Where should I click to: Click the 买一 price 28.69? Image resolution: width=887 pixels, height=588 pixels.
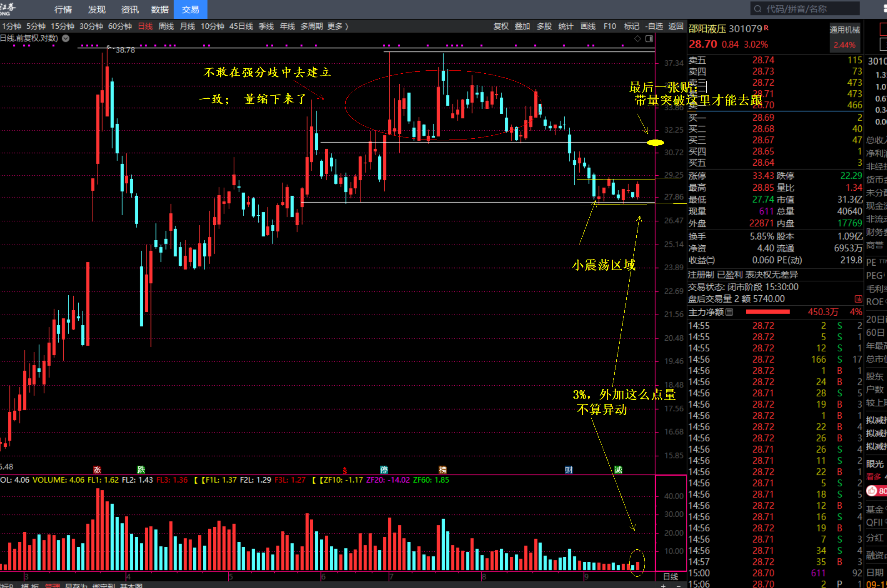point(763,117)
